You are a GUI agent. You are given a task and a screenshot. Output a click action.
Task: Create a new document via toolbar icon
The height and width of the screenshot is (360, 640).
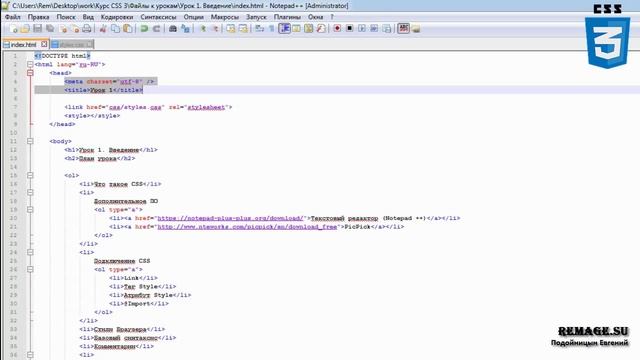pyautogui.click(x=13, y=29)
